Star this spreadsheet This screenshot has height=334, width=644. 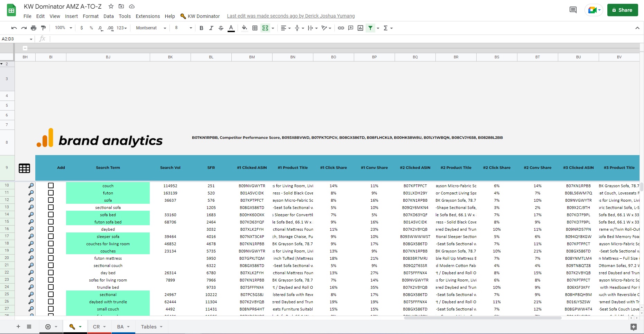pos(111,6)
